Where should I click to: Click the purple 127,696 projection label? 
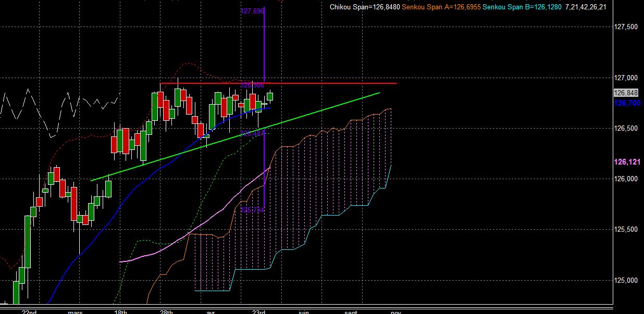[252, 11]
